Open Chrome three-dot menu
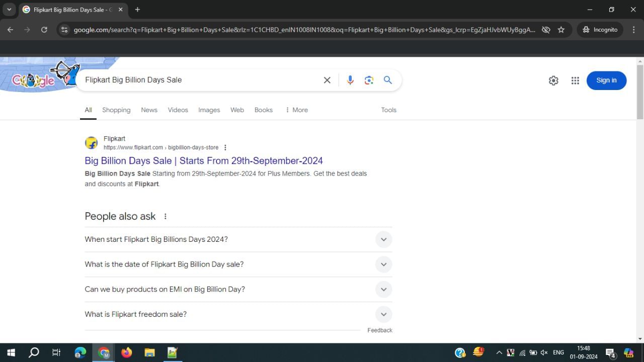 click(x=633, y=30)
